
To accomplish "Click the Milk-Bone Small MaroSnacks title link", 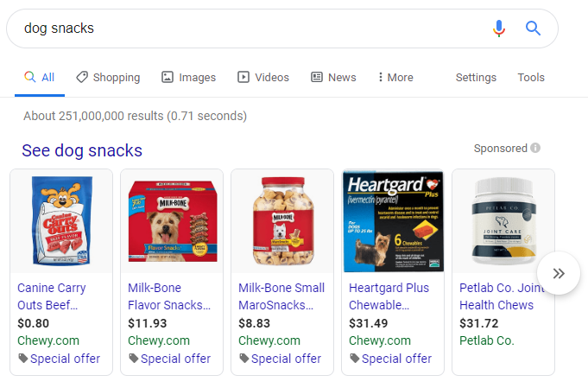I will (x=281, y=296).
